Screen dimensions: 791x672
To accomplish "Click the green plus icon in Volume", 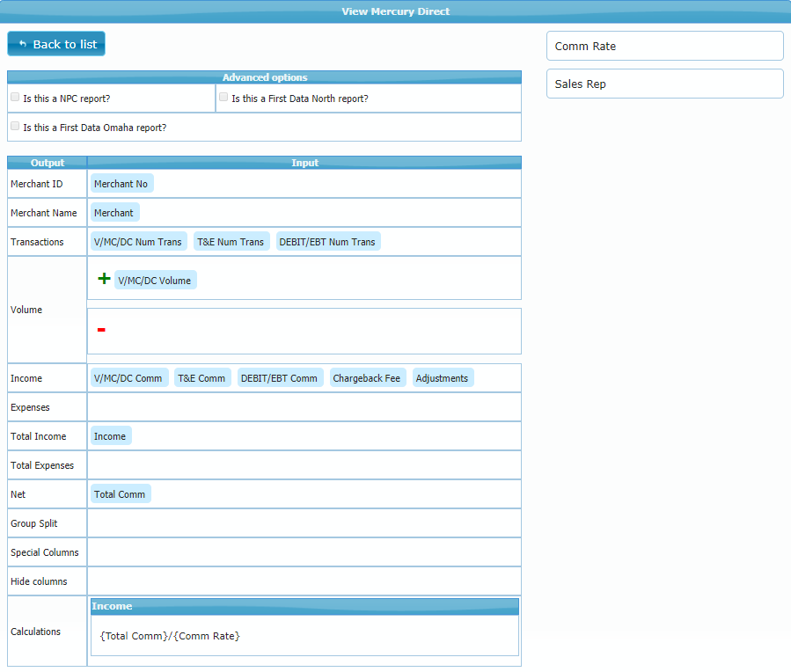I will click(104, 279).
